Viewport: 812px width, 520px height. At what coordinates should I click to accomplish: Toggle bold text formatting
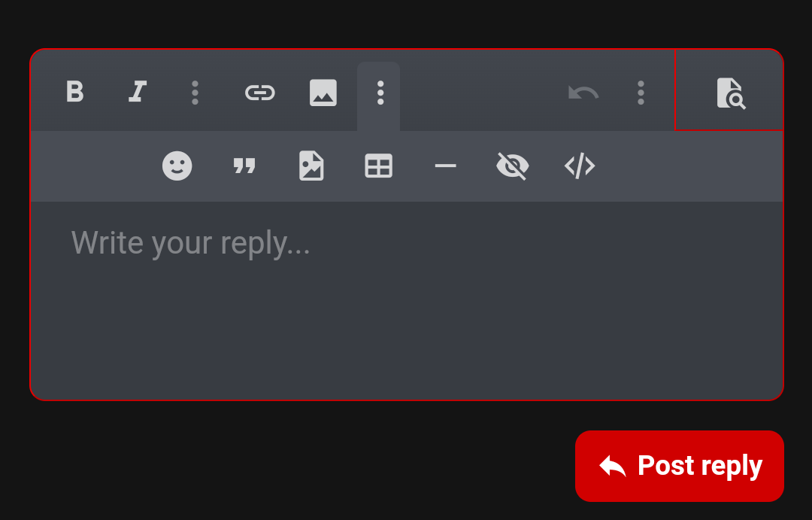point(75,93)
